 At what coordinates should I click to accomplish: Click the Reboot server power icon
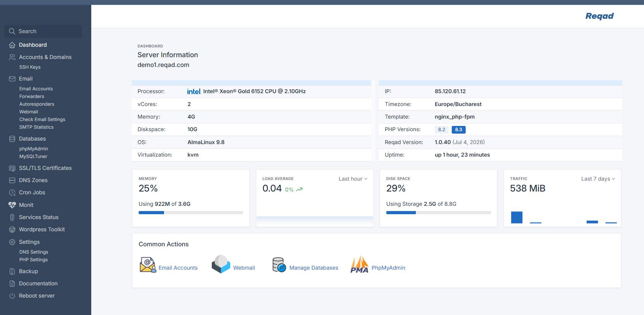tap(12, 296)
